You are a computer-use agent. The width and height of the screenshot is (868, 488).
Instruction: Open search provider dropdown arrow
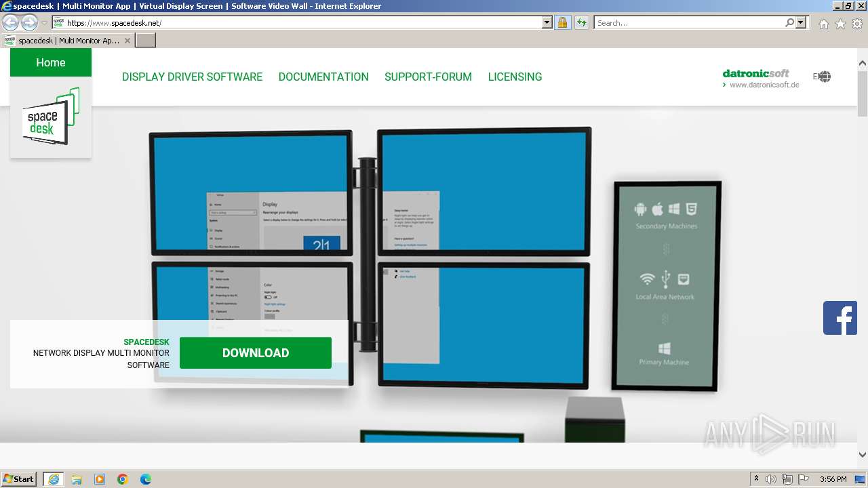point(801,22)
